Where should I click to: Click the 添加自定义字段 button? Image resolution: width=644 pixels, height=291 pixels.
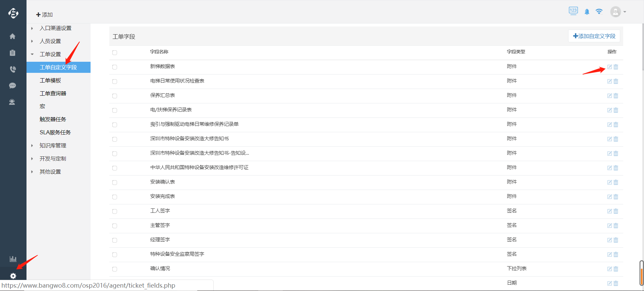tap(594, 36)
